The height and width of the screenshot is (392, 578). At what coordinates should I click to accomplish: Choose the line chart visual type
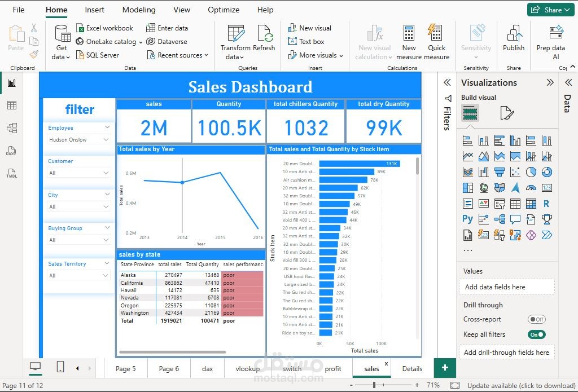[x=467, y=156]
